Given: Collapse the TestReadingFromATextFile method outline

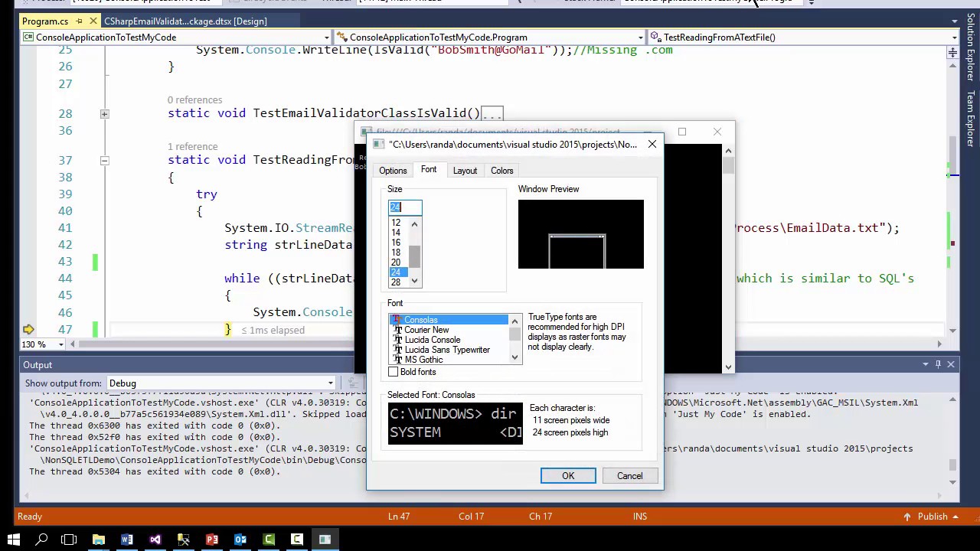Looking at the screenshot, I should click(x=104, y=160).
